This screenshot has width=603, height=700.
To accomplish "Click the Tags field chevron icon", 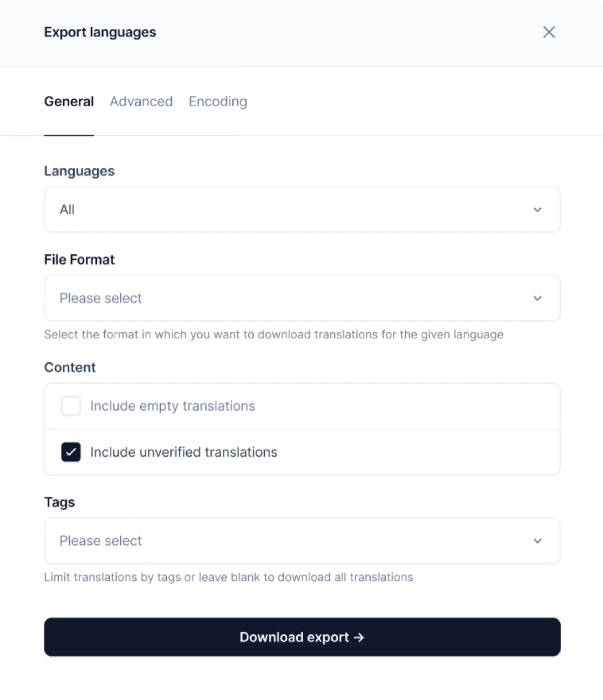I will point(537,541).
